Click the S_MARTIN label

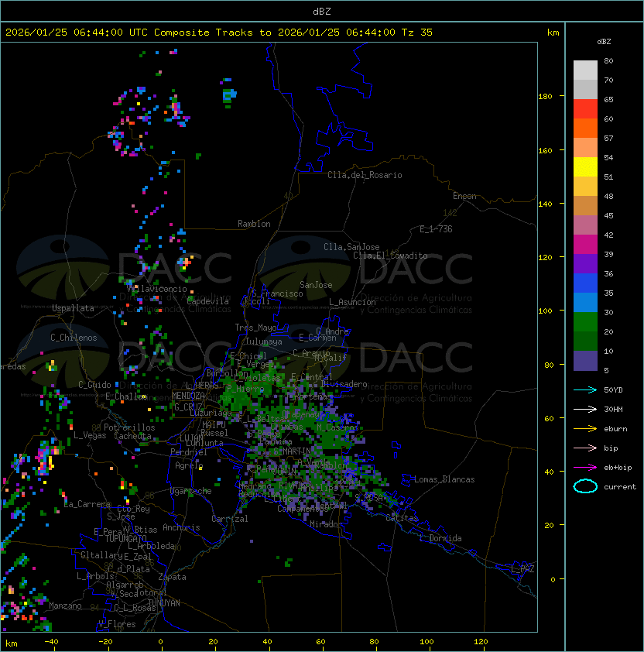click(x=293, y=451)
